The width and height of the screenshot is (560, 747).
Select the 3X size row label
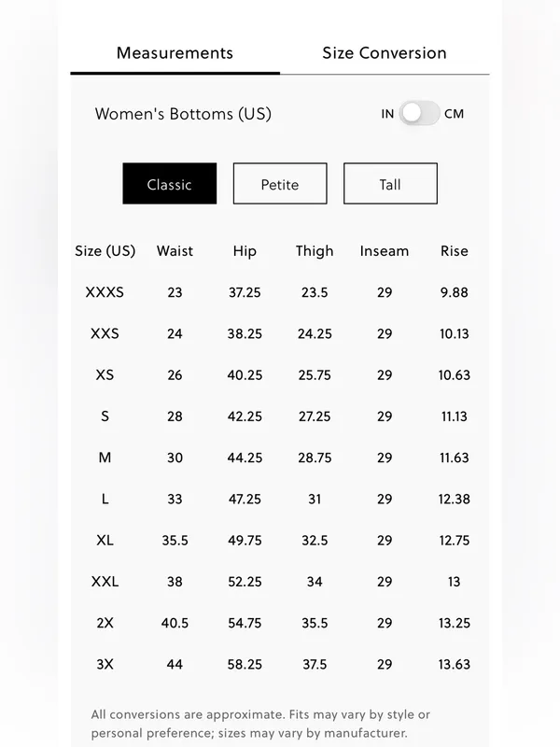(x=105, y=664)
